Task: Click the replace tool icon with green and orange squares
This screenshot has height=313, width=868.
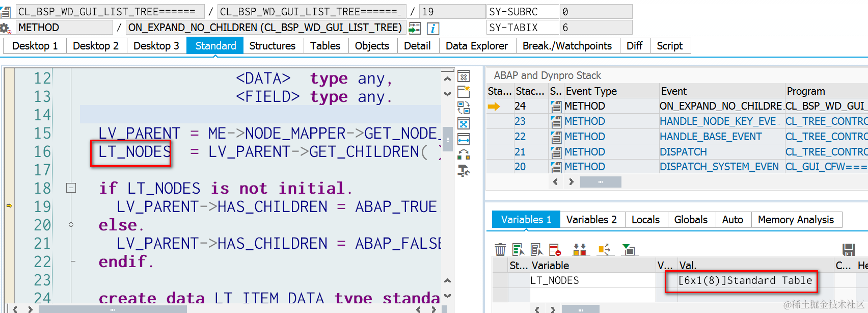Action: [464, 155]
